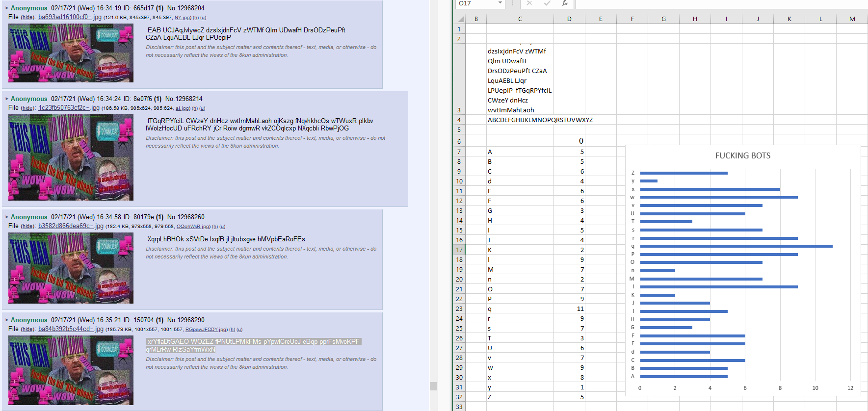The image size is (868, 411).
Task: Click highlighted post text starting xrYflaDtGAEO
Action: (x=253, y=346)
